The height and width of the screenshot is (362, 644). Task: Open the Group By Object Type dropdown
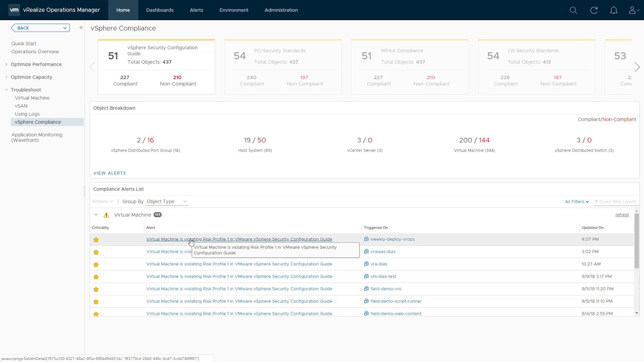[x=167, y=202]
